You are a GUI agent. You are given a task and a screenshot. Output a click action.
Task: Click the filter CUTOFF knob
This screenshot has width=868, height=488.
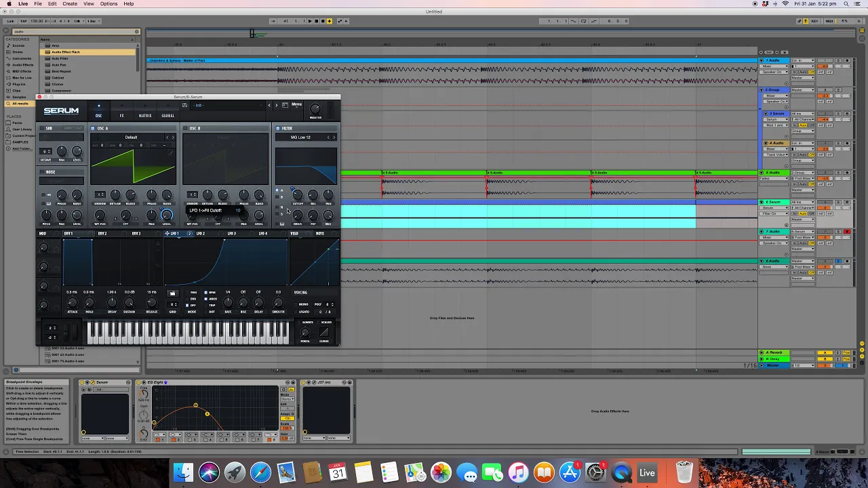click(x=298, y=195)
